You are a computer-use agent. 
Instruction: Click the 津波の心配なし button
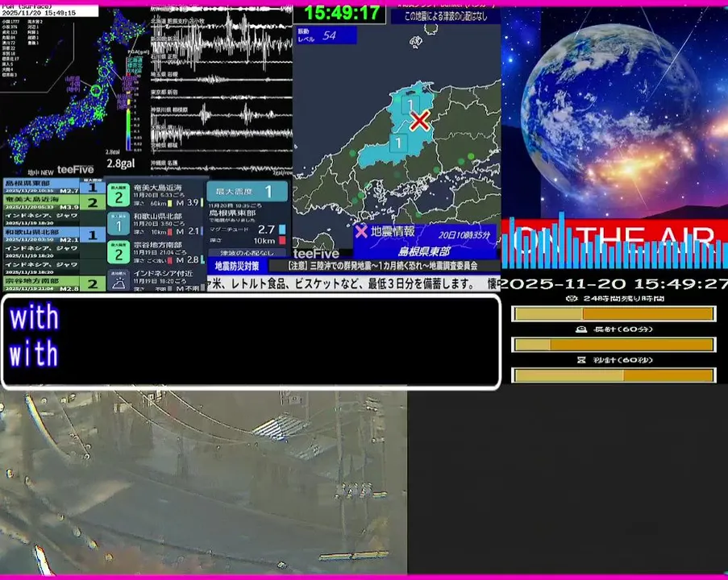(x=247, y=253)
